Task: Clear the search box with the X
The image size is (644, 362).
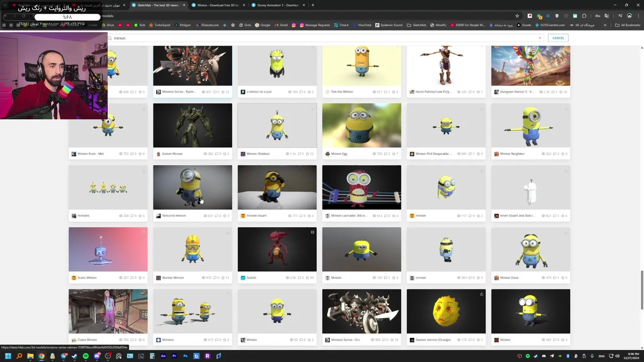Action: (x=540, y=38)
